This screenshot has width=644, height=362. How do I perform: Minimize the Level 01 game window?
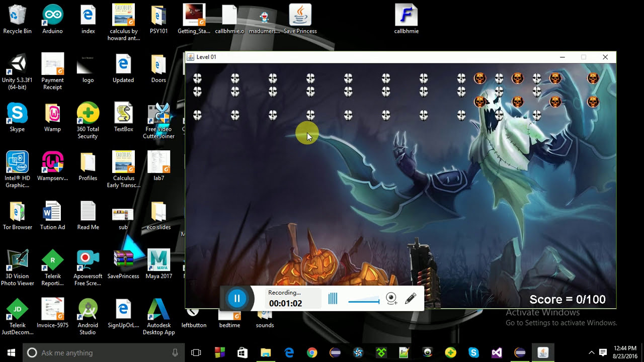[562, 57]
